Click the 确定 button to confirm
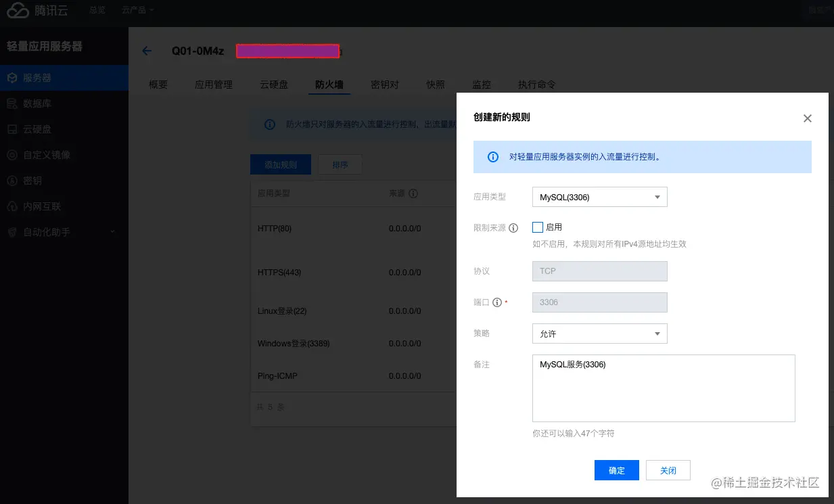Viewport: 834px width, 504px height. [x=616, y=470]
